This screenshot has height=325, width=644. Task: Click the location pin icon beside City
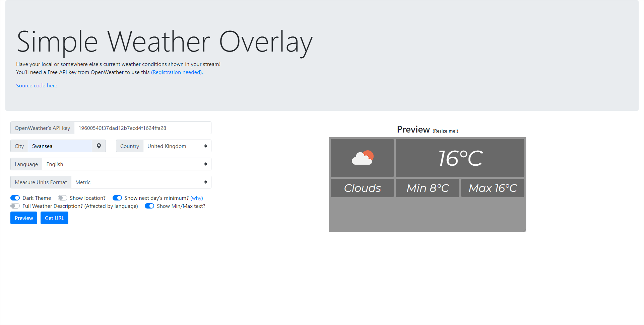coord(99,146)
